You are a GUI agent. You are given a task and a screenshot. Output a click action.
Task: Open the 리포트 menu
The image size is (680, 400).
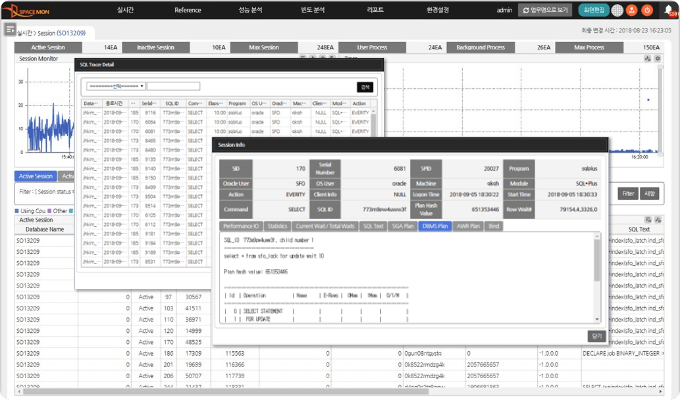point(375,10)
